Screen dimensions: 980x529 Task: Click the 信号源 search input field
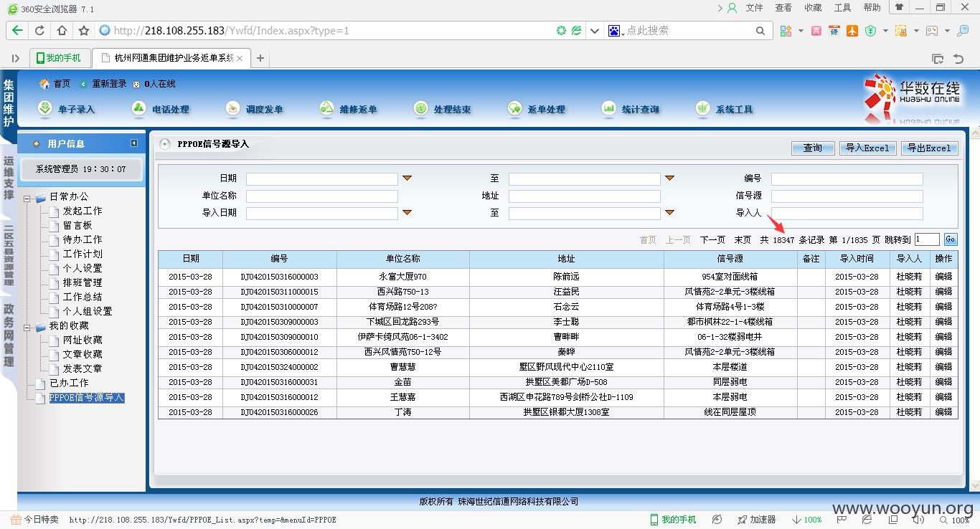click(x=847, y=196)
